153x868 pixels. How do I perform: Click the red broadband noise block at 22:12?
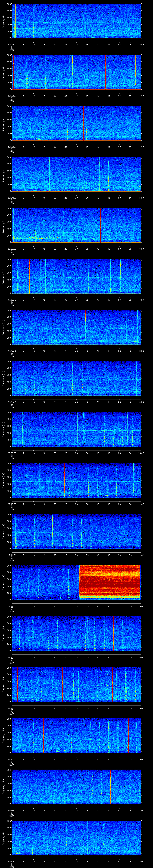point(110,582)
